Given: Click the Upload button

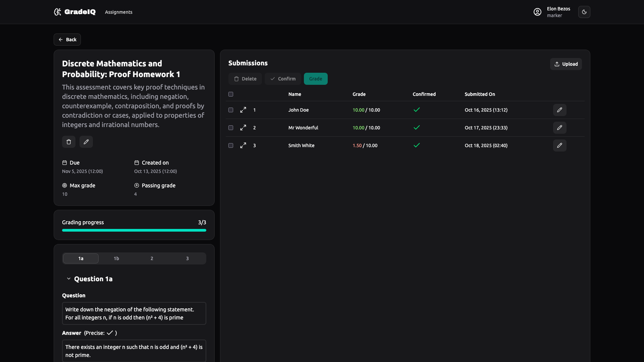Looking at the screenshot, I should 566,64.
